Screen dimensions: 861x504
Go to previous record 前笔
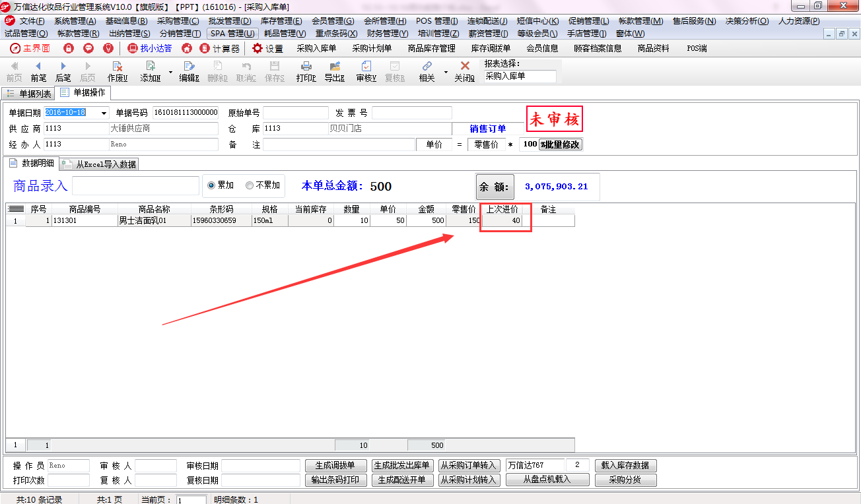38,71
